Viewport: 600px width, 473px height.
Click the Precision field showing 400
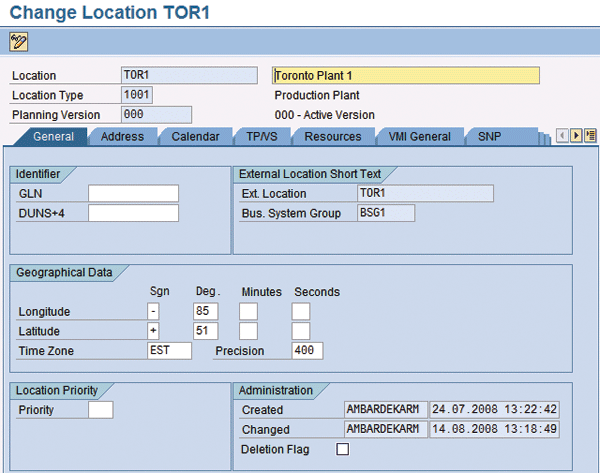pyautogui.click(x=307, y=351)
